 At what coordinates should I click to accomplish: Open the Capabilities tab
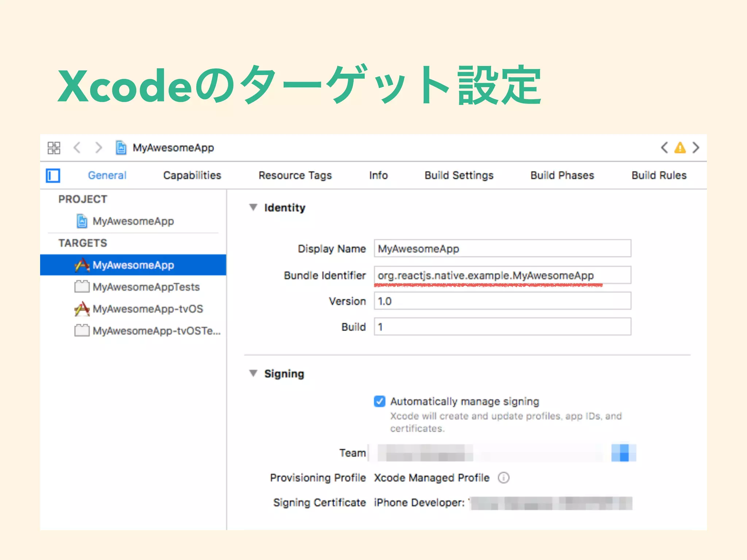(x=192, y=175)
